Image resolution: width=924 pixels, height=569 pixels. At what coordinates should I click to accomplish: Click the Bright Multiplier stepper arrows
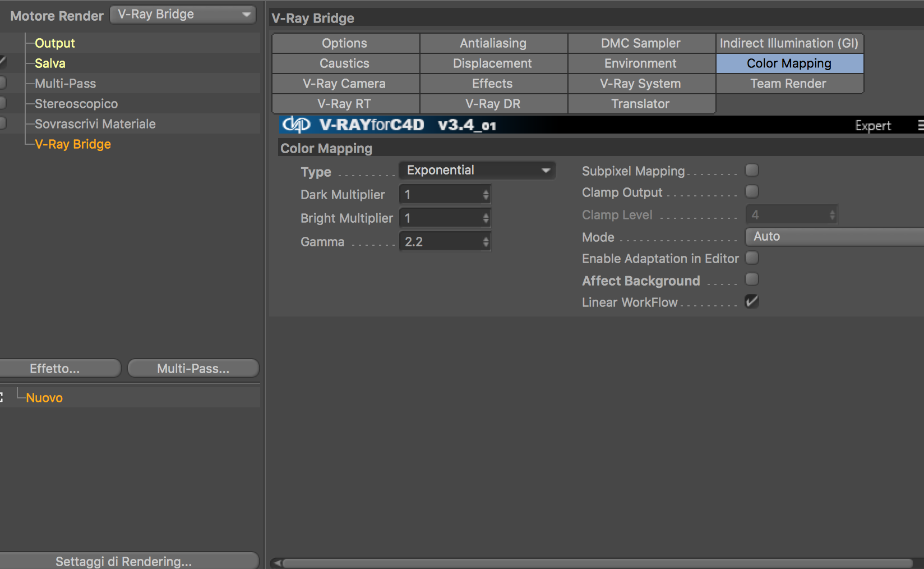click(x=486, y=218)
